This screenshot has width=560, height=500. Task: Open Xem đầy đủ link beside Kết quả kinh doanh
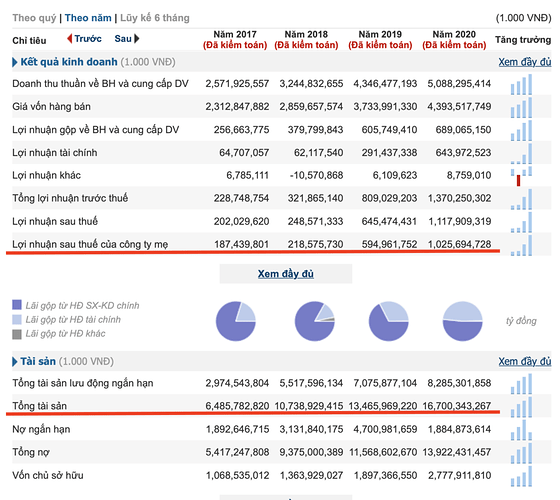click(x=525, y=62)
